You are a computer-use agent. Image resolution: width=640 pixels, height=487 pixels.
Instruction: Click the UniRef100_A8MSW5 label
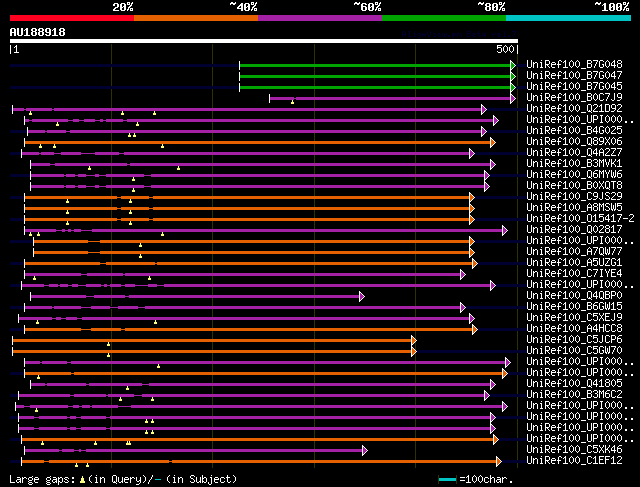tap(574, 208)
